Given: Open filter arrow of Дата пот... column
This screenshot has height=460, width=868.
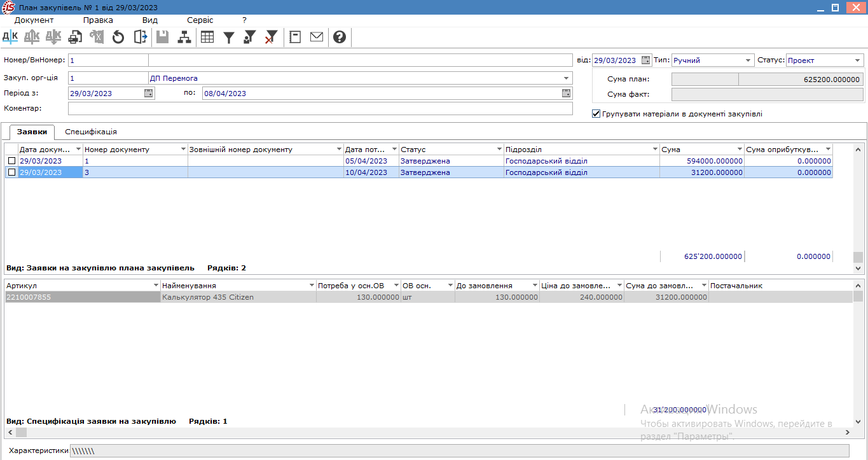Looking at the screenshot, I should (394, 150).
